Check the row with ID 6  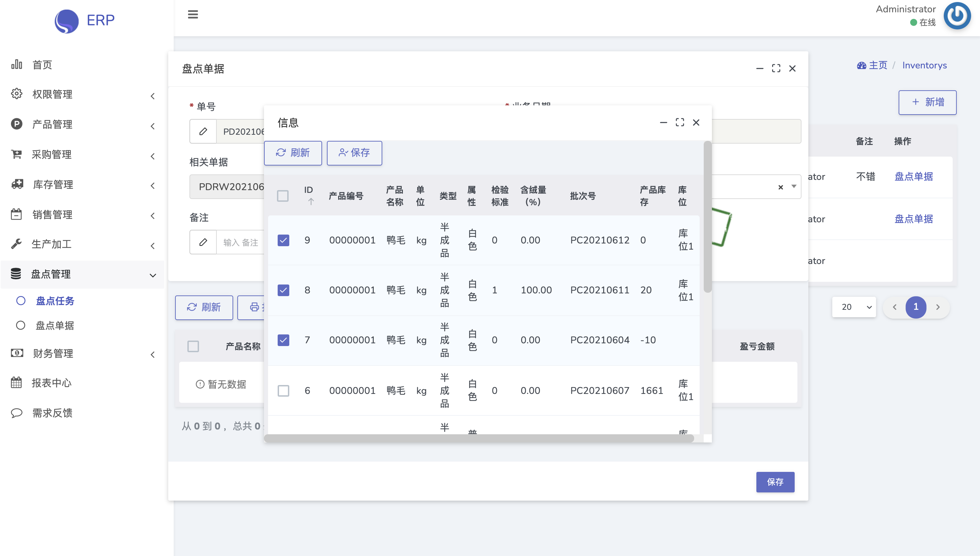(283, 390)
